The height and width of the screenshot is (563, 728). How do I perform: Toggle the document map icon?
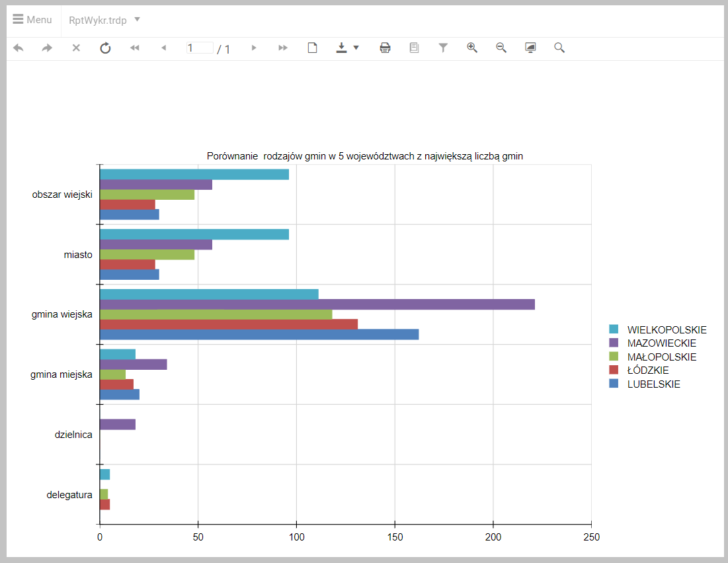[x=414, y=48]
